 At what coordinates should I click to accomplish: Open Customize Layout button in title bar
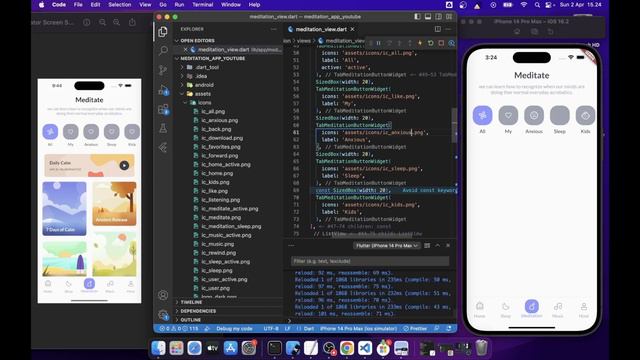pos(449,17)
